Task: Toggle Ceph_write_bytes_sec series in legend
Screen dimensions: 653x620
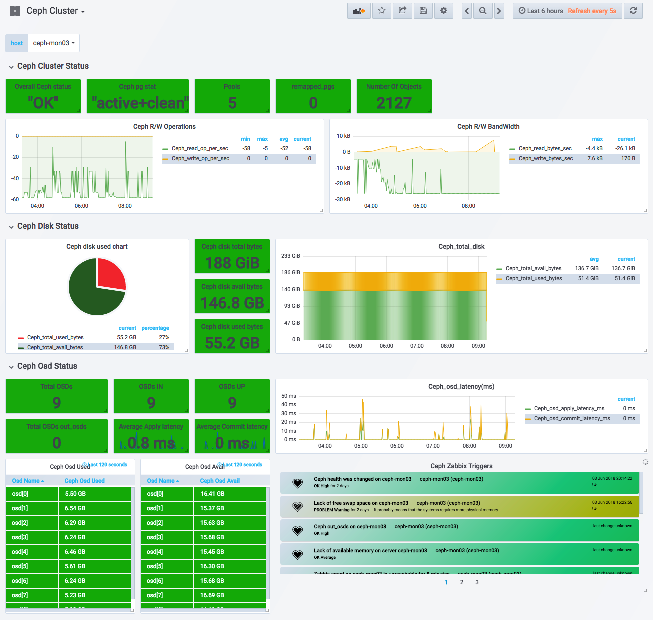Action: coord(545,158)
